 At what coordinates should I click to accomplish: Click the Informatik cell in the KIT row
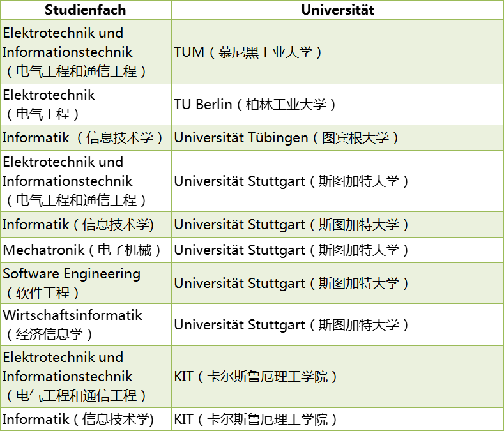click(x=86, y=419)
